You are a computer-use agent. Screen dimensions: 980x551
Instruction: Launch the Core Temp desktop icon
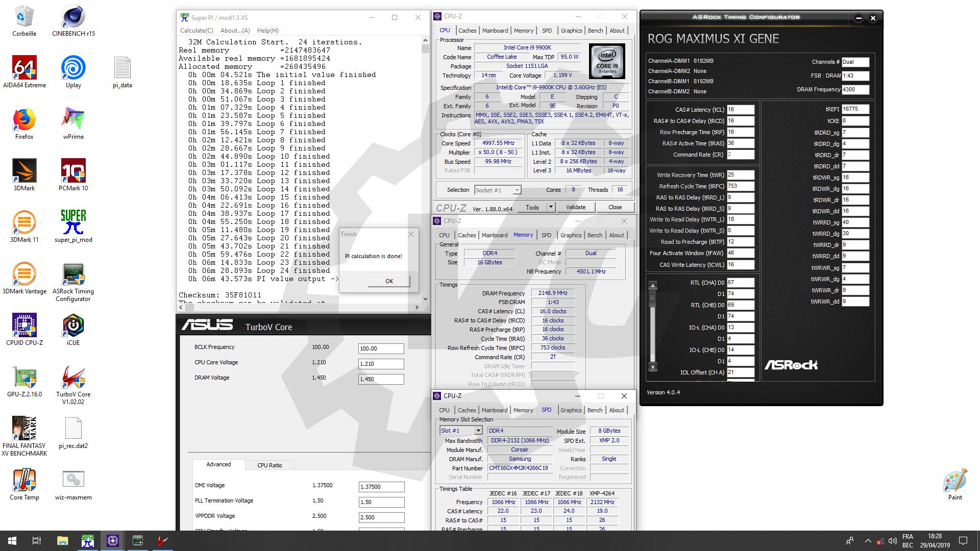coord(24,485)
